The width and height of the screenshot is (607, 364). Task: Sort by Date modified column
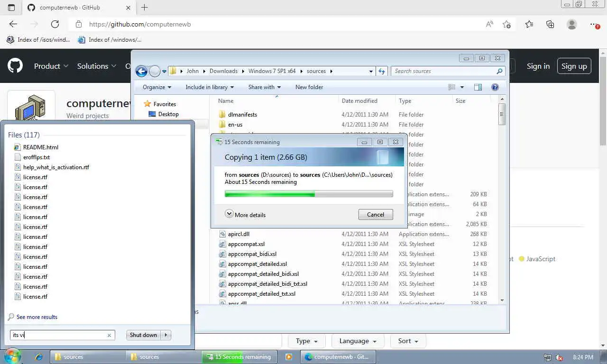(x=359, y=101)
